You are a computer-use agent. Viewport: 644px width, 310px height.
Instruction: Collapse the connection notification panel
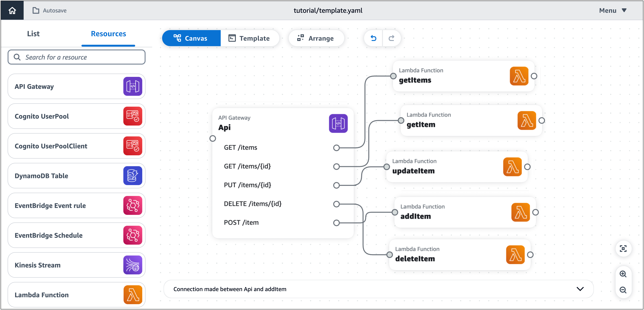pyautogui.click(x=580, y=289)
